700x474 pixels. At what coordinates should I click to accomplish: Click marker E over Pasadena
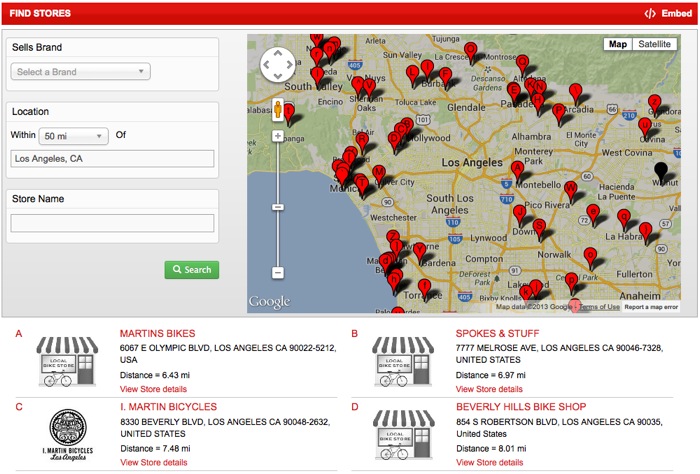(x=514, y=93)
